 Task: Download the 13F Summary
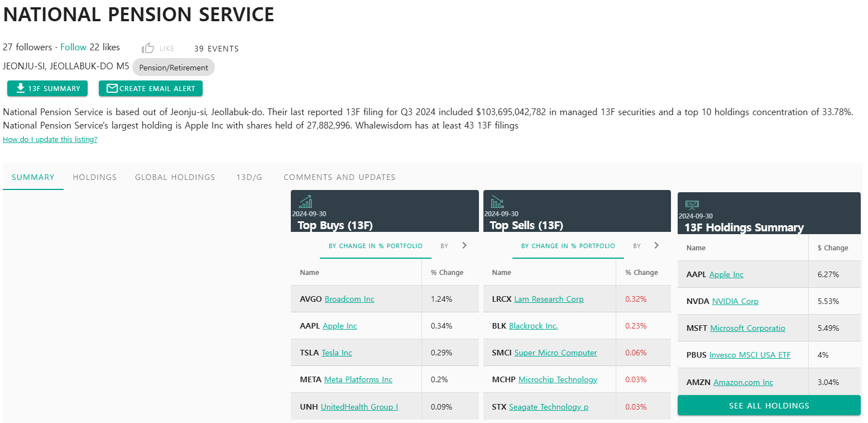click(x=47, y=88)
